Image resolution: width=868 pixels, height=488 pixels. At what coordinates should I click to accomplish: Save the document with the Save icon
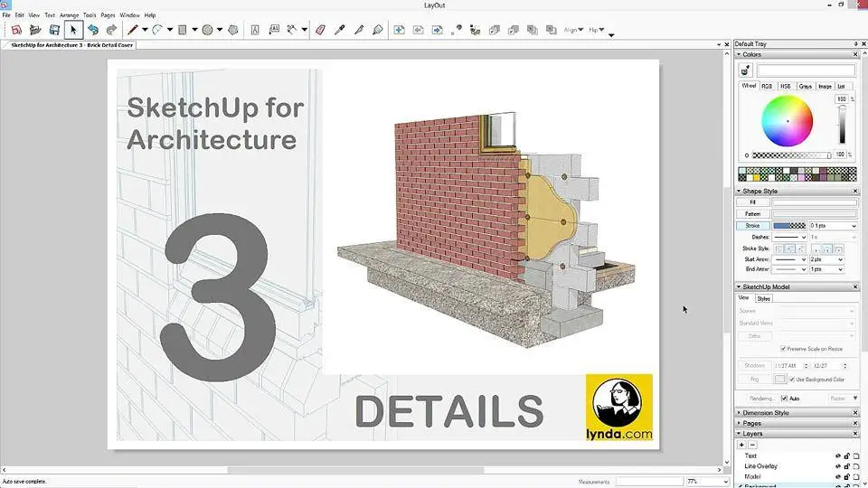point(54,30)
